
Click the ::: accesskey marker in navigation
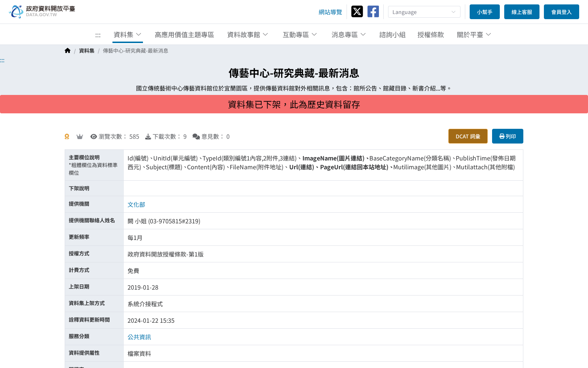98,35
